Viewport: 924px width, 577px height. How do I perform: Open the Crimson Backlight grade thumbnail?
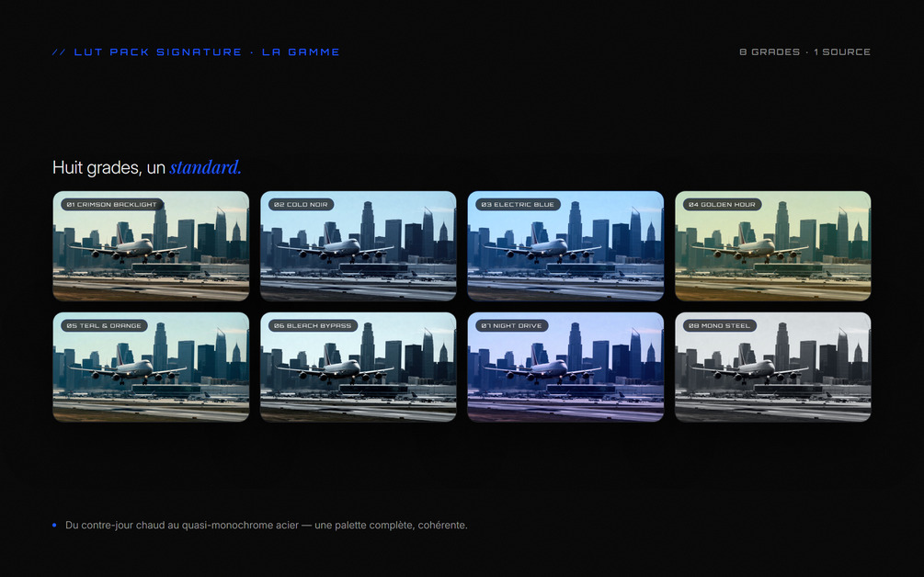tap(151, 245)
